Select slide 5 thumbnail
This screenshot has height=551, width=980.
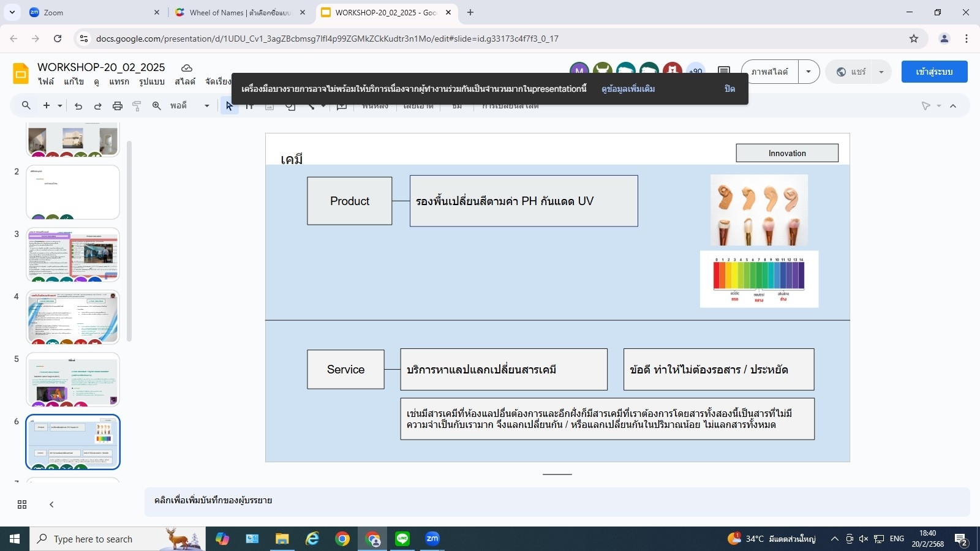(73, 380)
